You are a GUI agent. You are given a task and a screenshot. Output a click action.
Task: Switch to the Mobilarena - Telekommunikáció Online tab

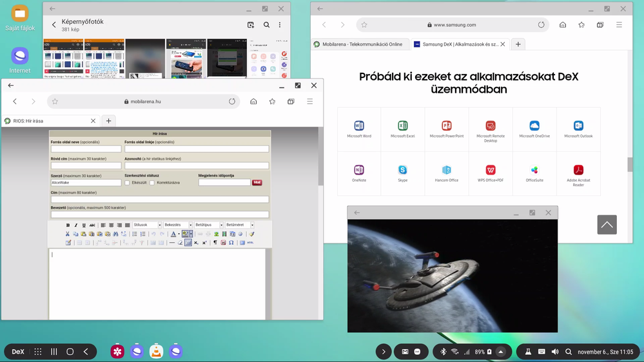(360, 44)
